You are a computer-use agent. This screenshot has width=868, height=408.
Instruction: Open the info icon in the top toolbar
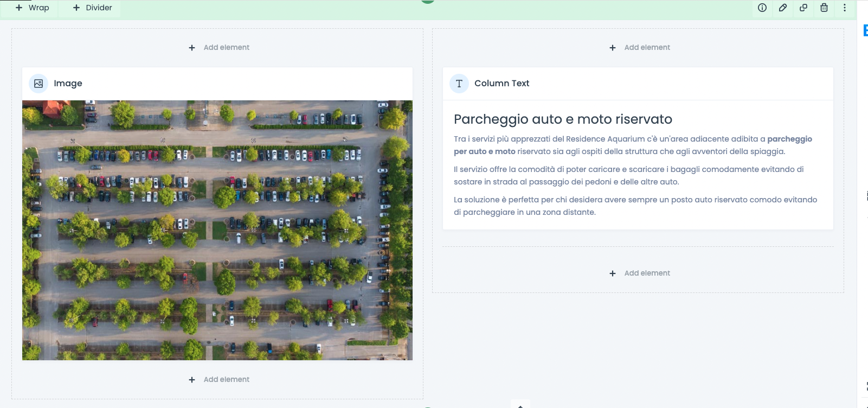(x=762, y=8)
